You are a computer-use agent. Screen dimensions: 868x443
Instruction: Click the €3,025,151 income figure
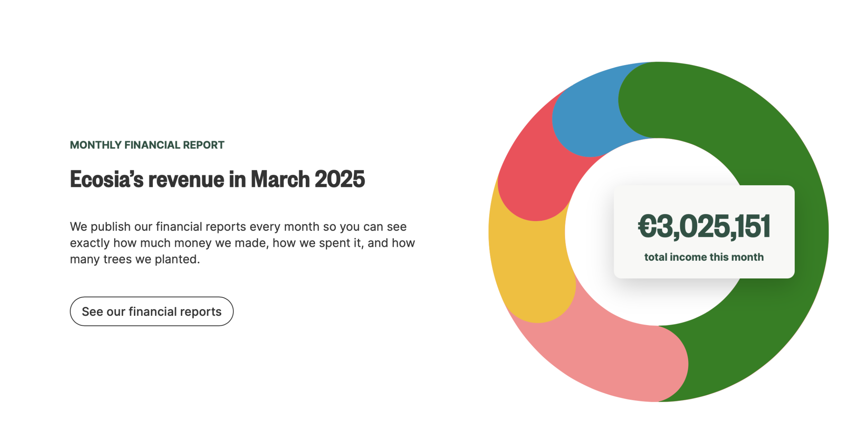[704, 226]
